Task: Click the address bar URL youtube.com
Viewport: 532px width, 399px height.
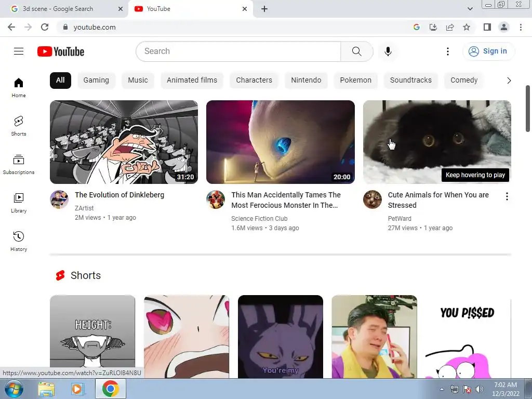Action: [x=95, y=27]
